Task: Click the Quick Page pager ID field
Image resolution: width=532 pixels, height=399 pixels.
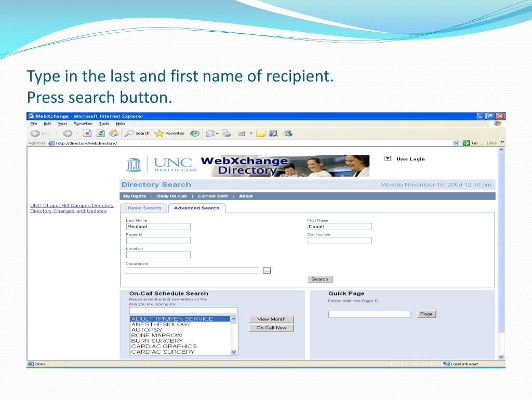Action: click(369, 314)
